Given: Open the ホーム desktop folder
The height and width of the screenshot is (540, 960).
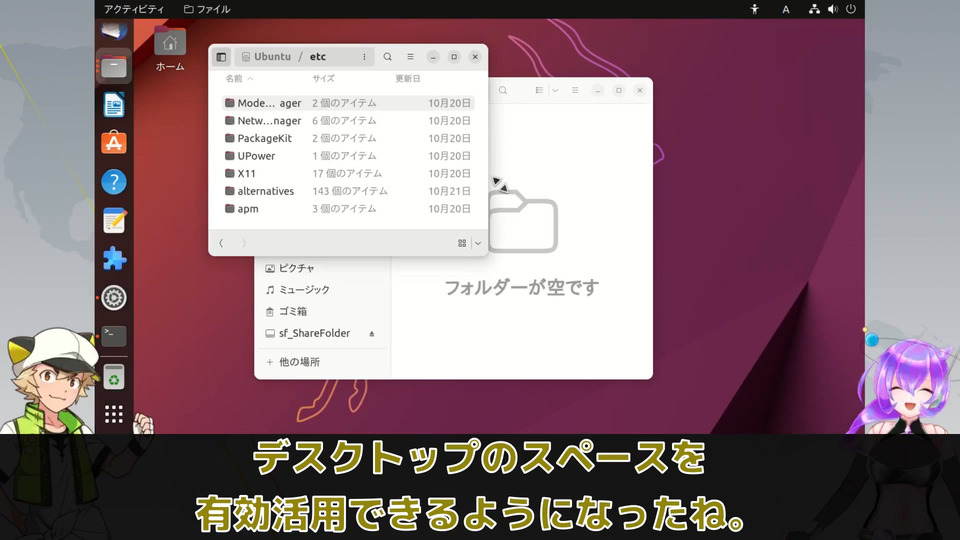Looking at the screenshot, I should [170, 50].
